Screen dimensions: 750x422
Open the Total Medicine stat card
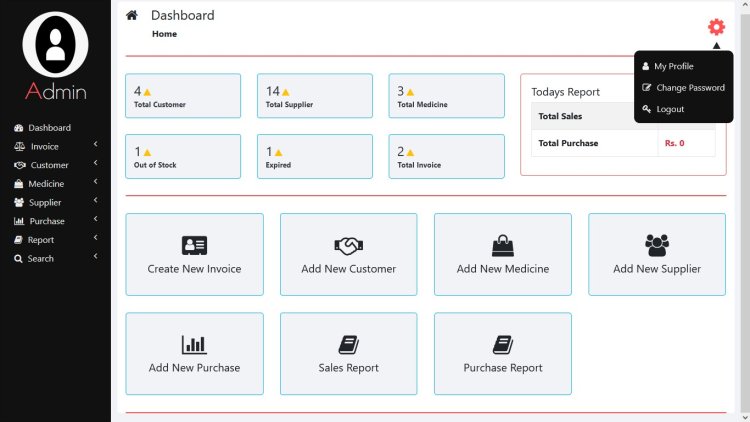(x=446, y=96)
